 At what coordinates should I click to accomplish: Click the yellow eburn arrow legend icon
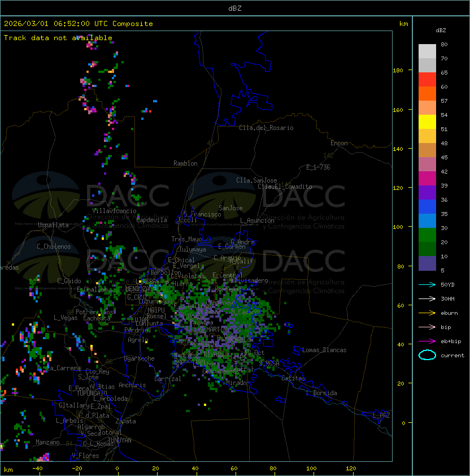click(x=427, y=313)
